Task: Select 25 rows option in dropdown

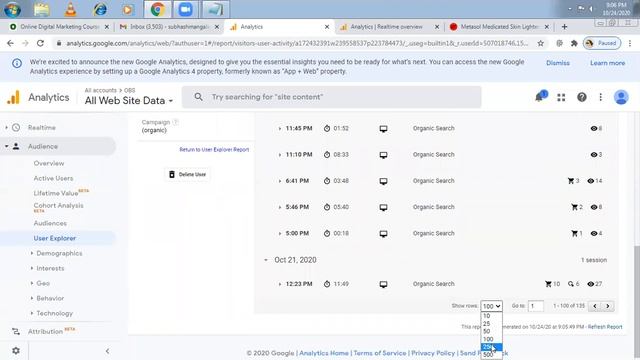Action: click(x=491, y=324)
